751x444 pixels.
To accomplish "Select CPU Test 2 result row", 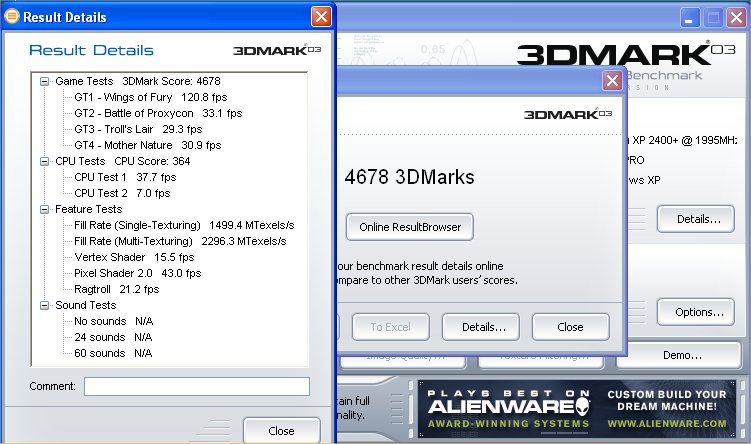I will pos(122,193).
